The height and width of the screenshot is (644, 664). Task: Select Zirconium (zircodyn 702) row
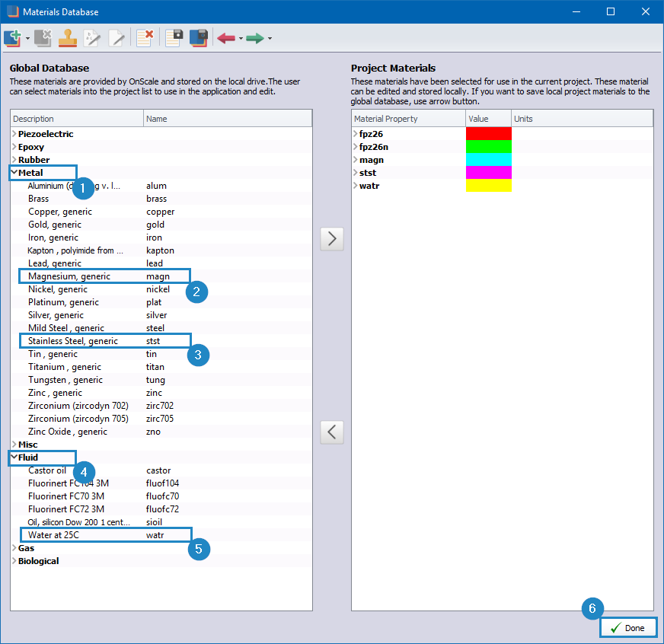click(x=161, y=406)
